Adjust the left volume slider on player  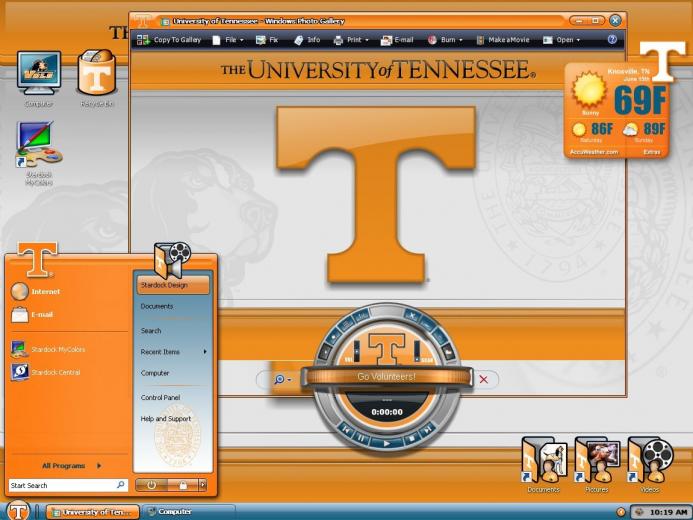click(357, 351)
